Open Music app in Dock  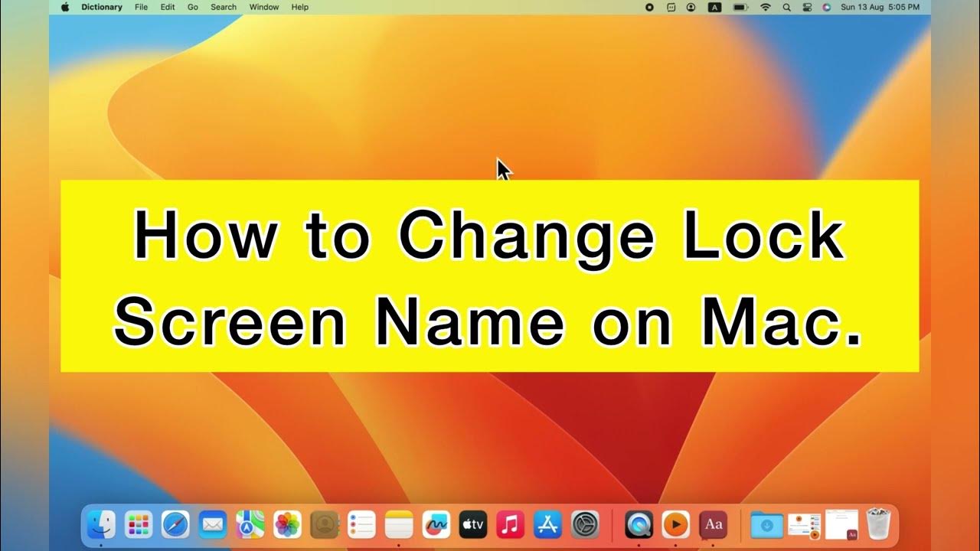click(511, 524)
